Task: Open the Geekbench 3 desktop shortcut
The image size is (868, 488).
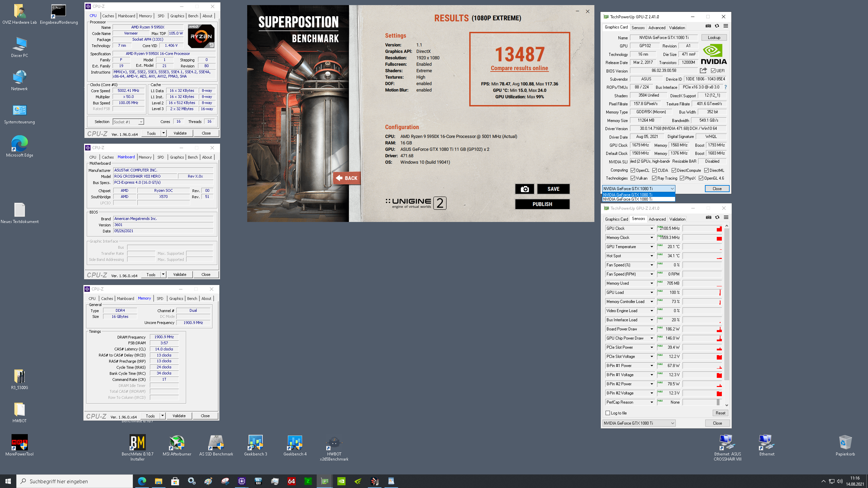Action: [x=255, y=446]
